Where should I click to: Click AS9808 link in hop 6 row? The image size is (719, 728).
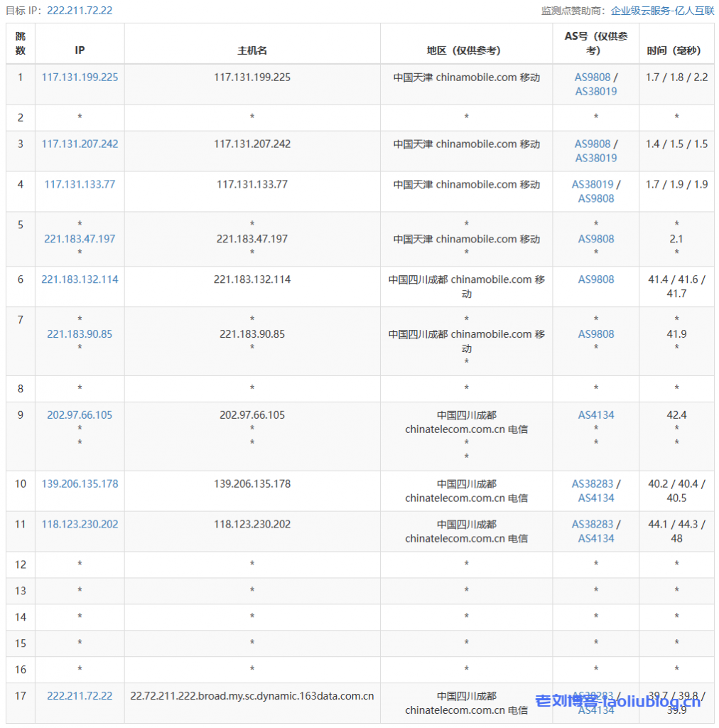[x=595, y=279]
